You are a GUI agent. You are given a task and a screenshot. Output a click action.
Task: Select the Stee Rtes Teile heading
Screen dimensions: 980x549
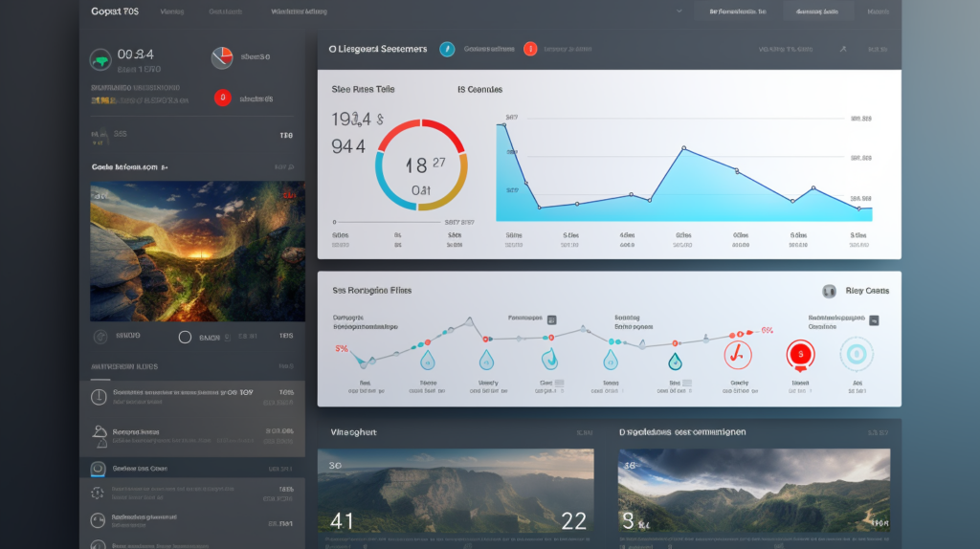pyautogui.click(x=363, y=89)
